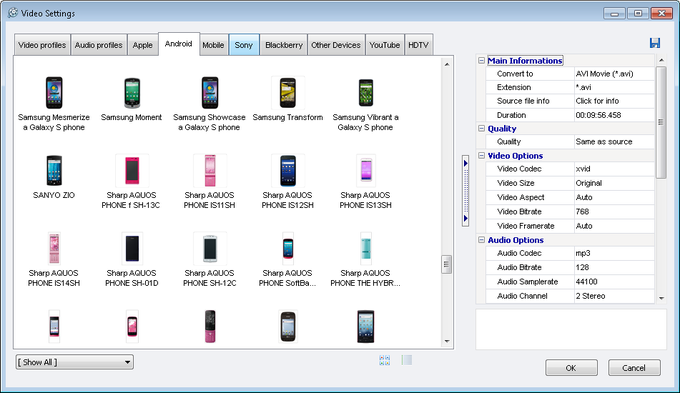Pick the Samsung Transform profile

click(288, 99)
